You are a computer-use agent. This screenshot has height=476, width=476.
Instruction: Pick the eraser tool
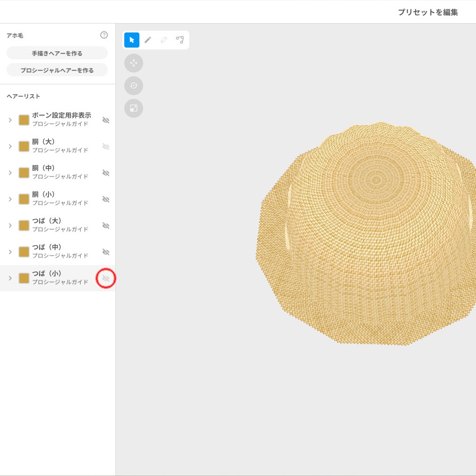click(x=164, y=40)
